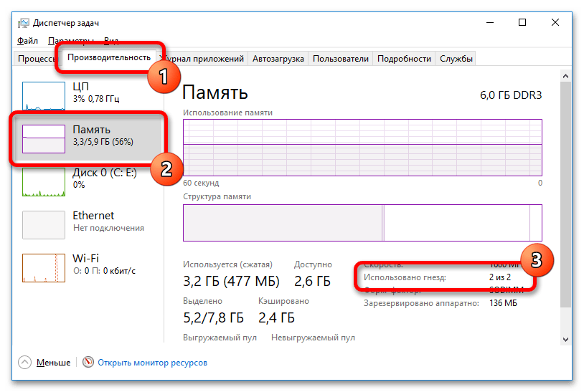This screenshot has width=584, height=392.
Task: Select the Wi-Fi graph thumbnail
Action: click(x=44, y=267)
